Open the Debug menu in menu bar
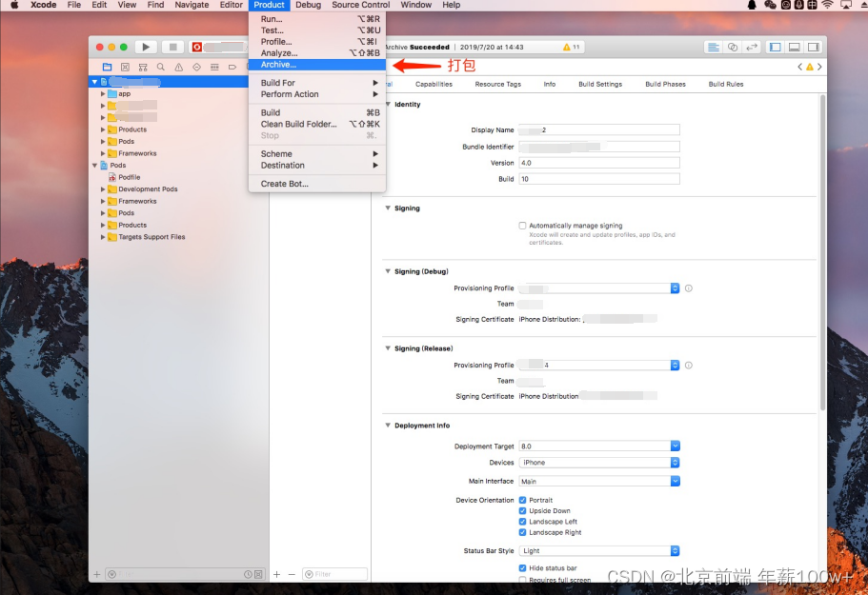The height and width of the screenshot is (595, 868). [309, 5]
